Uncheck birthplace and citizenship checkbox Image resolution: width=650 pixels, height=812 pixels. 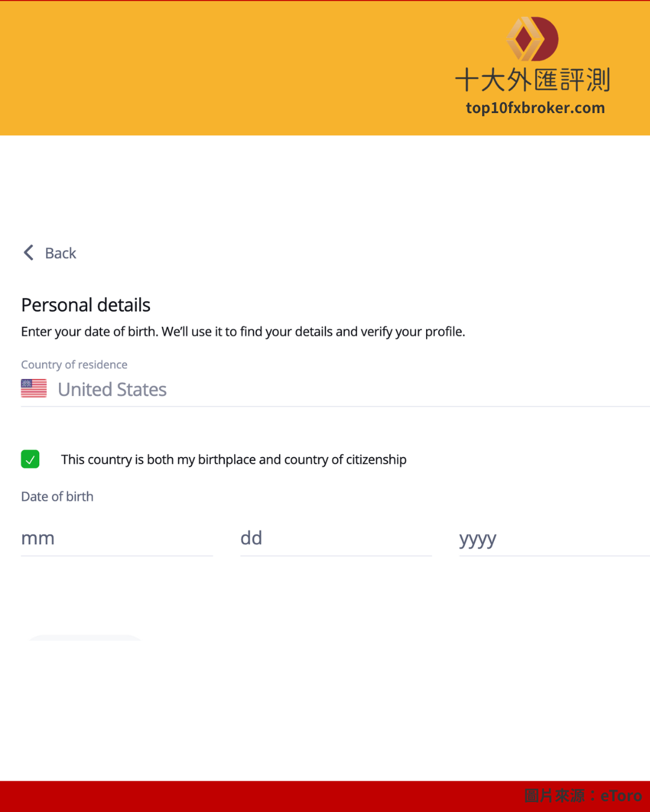pyautogui.click(x=30, y=460)
